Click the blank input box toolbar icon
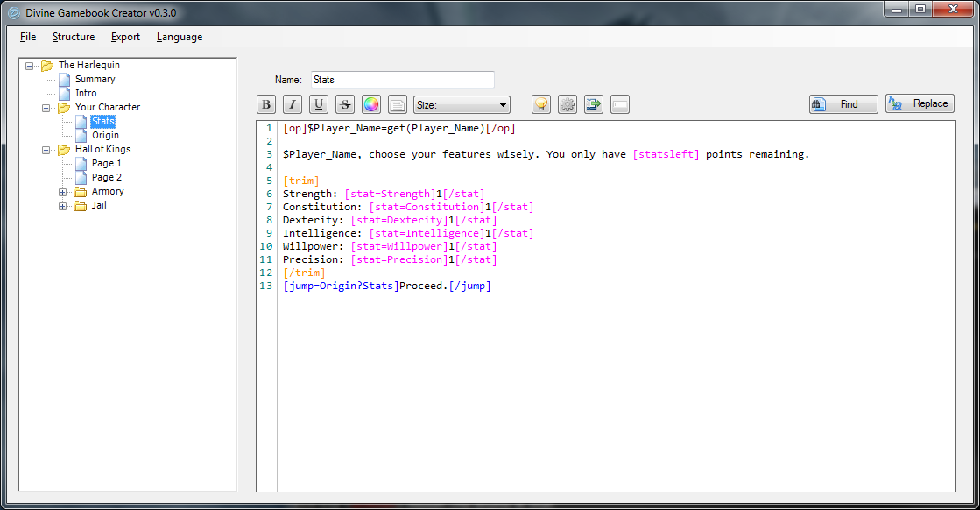Image resolution: width=980 pixels, height=510 pixels. tap(620, 104)
